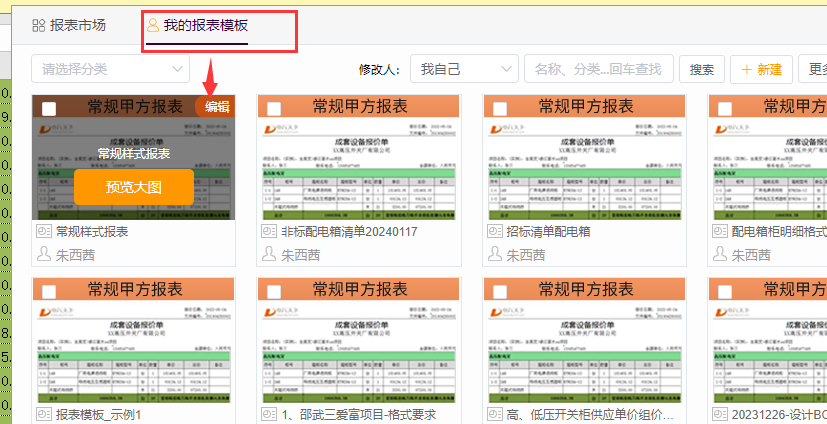Click the 新建 button

click(x=761, y=69)
